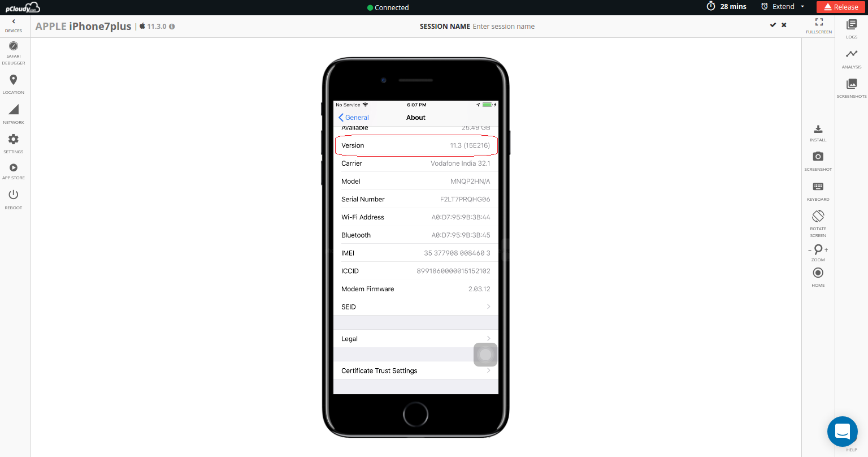Click the APPLE iPhone7plus device title

[84, 27]
